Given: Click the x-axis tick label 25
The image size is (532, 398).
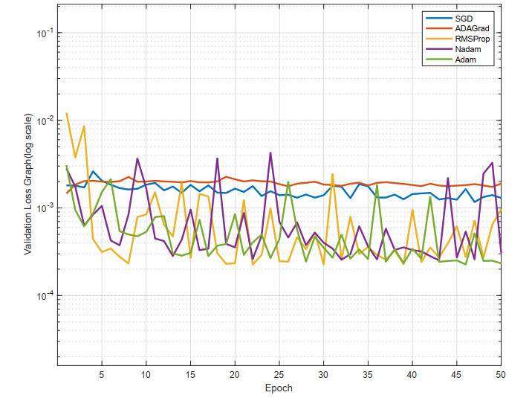Looking at the screenshot, I should [x=279, y=374].
